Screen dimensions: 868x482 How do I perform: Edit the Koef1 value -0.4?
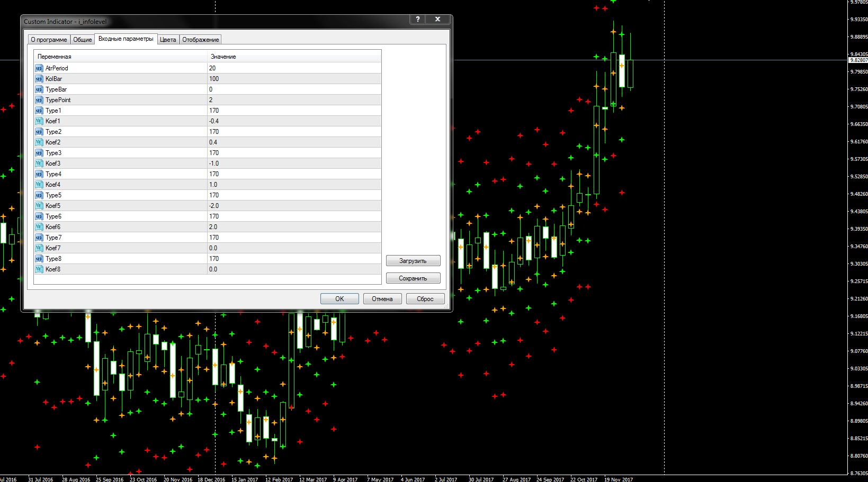point(294,121)
